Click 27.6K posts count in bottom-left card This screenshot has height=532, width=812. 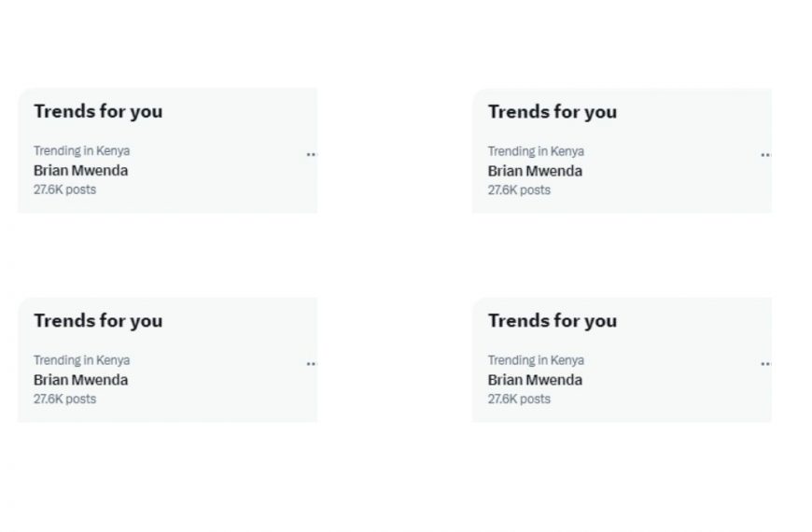click(64, 399)
